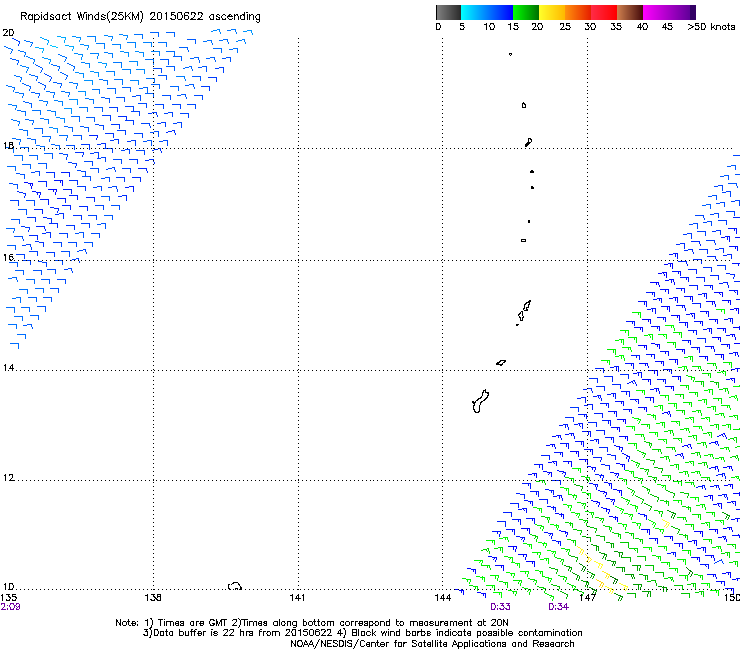Image resolution: width=740 pixels, height=650 pixels.
Task: Click the latitude label '18'
Action: [x=8, y=145]
